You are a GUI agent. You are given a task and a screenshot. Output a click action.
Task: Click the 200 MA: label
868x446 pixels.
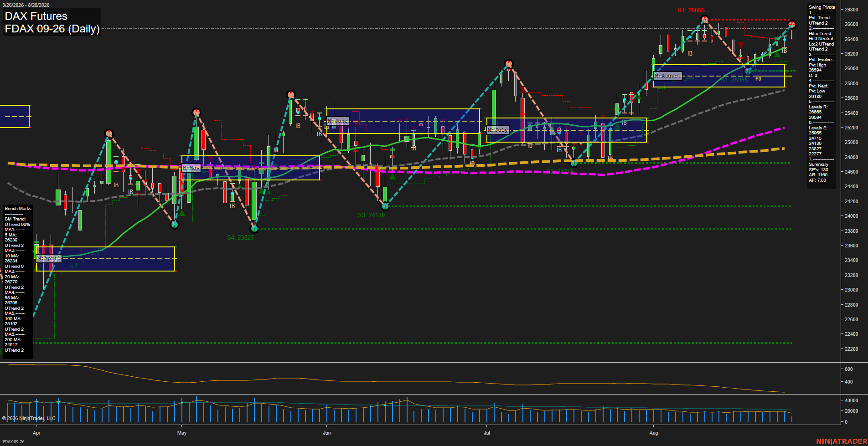pos(13,340)
